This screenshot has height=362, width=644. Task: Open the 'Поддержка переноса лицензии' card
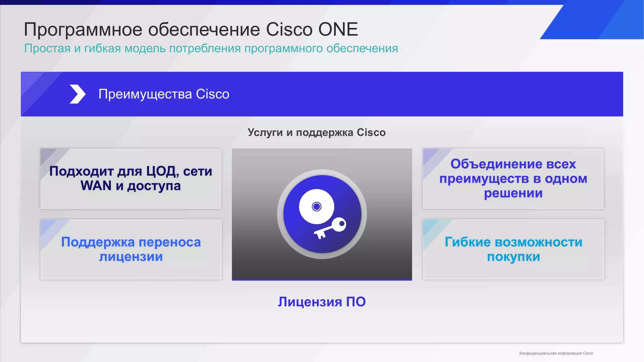point(131,250)
